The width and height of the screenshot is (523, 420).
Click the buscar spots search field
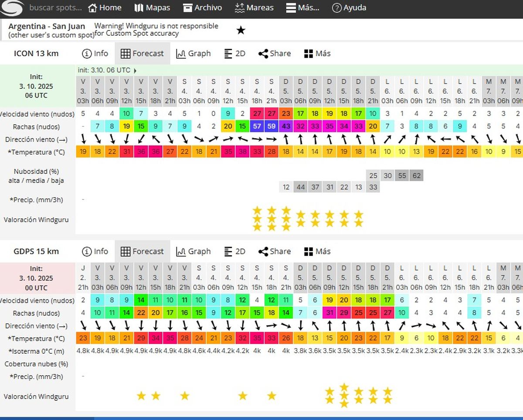pyautogui.click(x=55, y=8)
